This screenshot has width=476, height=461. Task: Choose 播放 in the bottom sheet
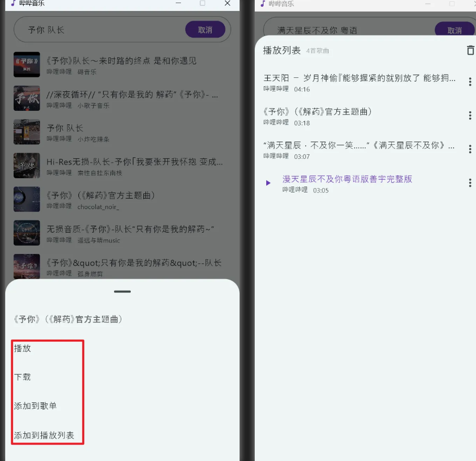22,349
